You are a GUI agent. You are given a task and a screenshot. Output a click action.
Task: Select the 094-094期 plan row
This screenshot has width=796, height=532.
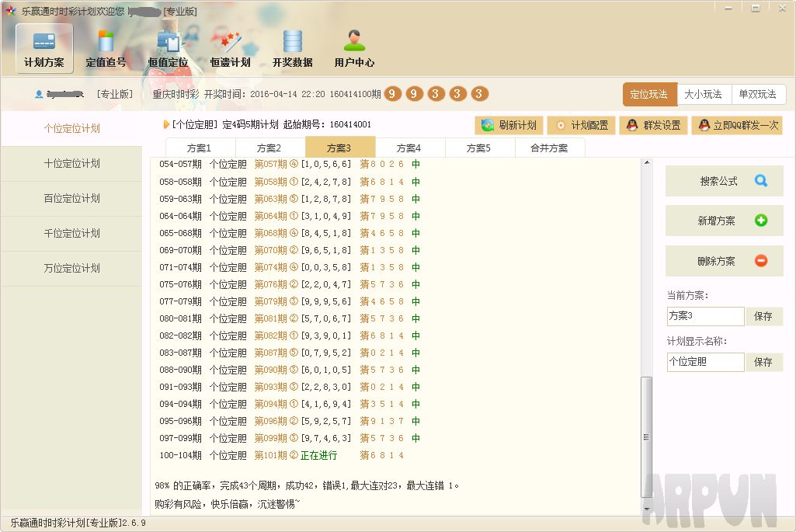point(290,404)
